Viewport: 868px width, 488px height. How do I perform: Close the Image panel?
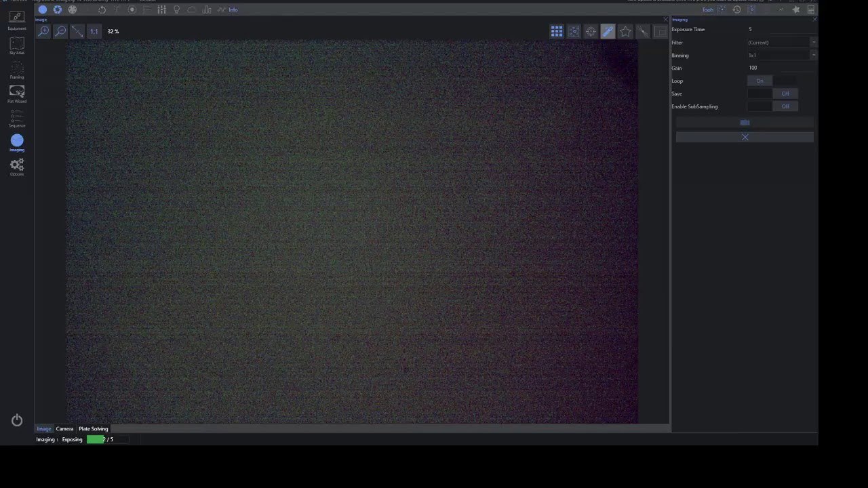tap(665, 19)
